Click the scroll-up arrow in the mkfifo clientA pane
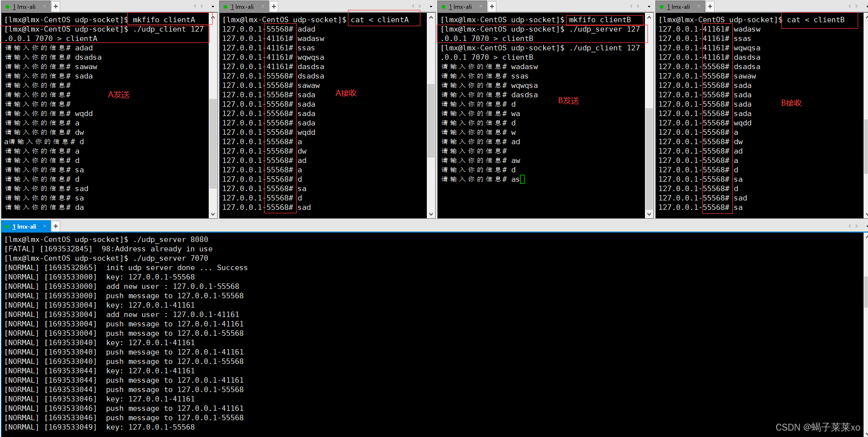 (213, 17)
